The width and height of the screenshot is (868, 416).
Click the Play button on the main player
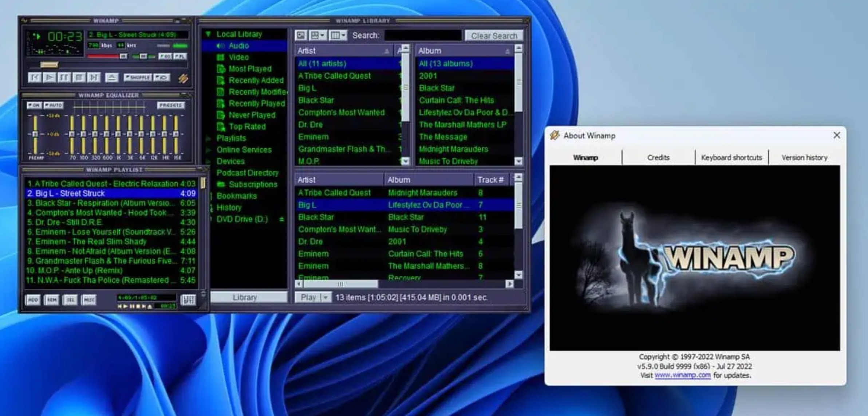(x=49, y=77)
